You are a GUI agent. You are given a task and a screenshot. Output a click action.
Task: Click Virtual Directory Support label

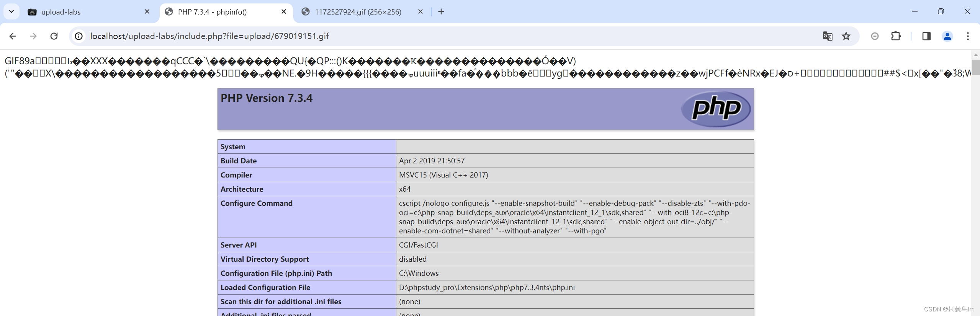[x=265, y=259]
